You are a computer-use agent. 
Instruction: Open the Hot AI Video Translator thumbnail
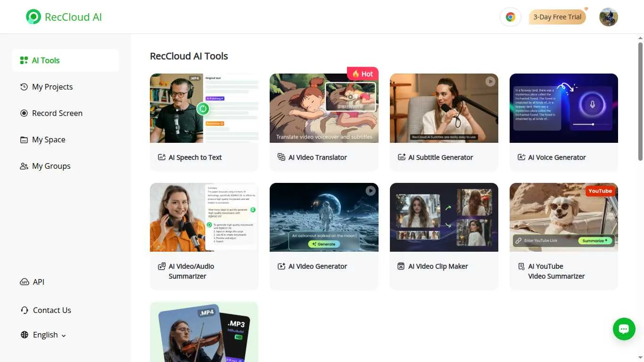[324, 108]
